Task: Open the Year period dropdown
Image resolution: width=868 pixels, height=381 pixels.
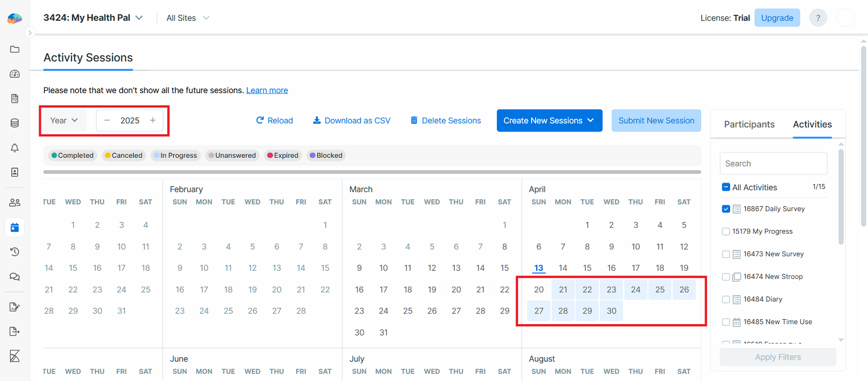Action: [x=64, y=120]
